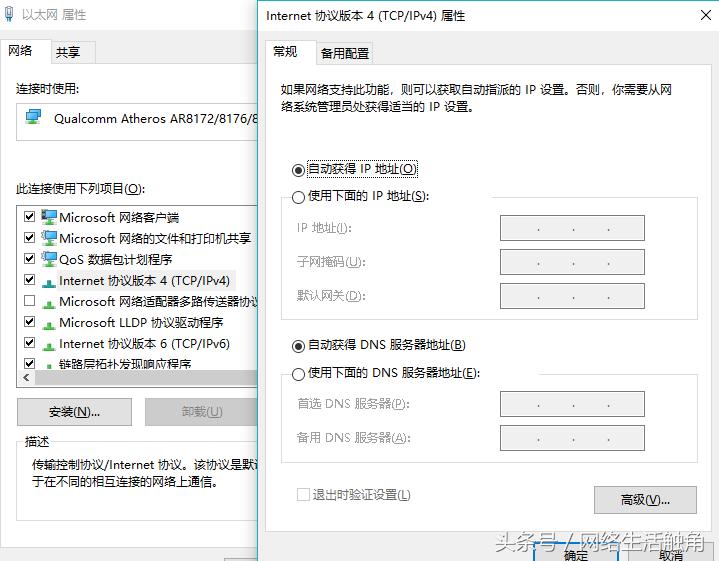
Task: Click the 默认网关 input field
Action: coord(572,296)
